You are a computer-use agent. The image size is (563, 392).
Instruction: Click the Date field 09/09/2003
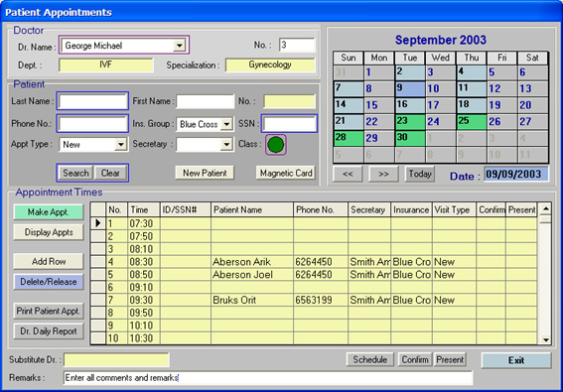(516, 174)
